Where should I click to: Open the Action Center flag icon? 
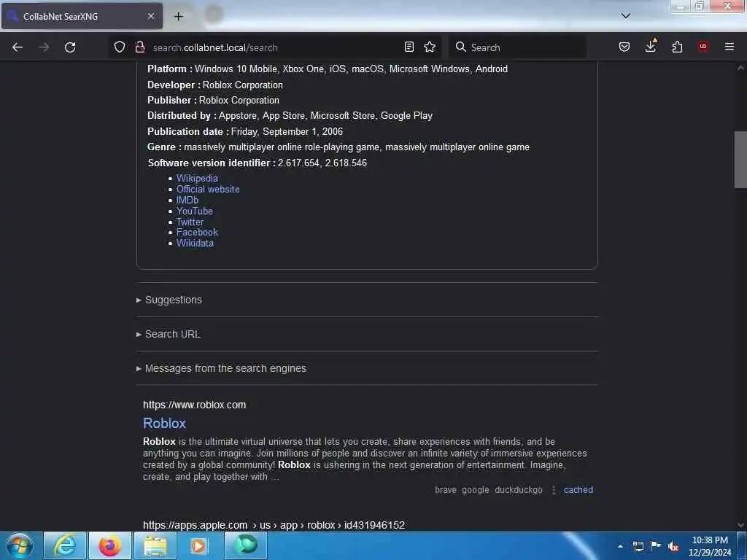pos(656,546)
